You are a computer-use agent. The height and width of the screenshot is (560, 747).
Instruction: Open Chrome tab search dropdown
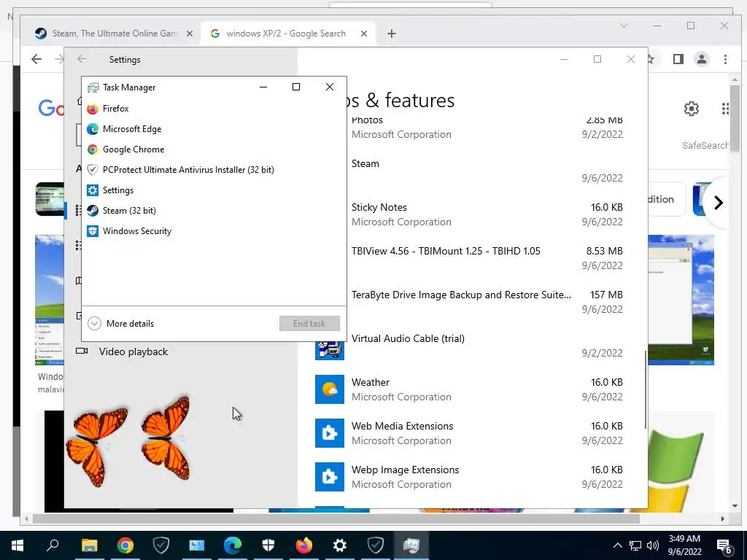[x=624, y=26]
